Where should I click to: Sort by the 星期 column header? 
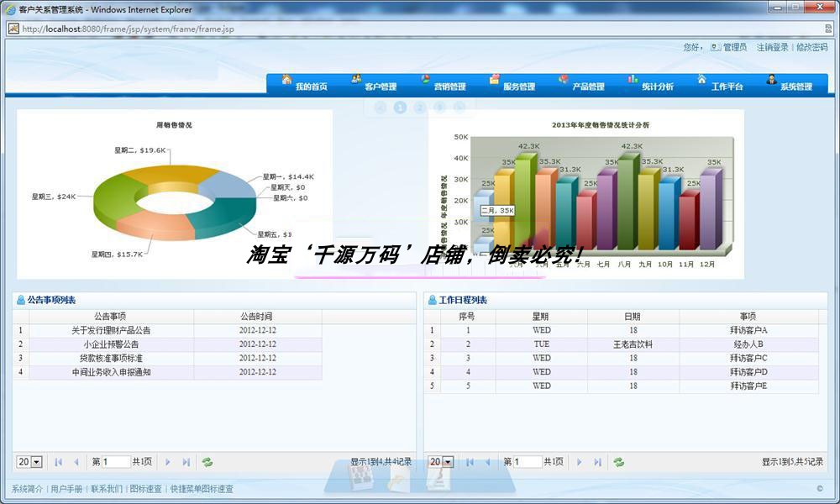coord(540,317)
